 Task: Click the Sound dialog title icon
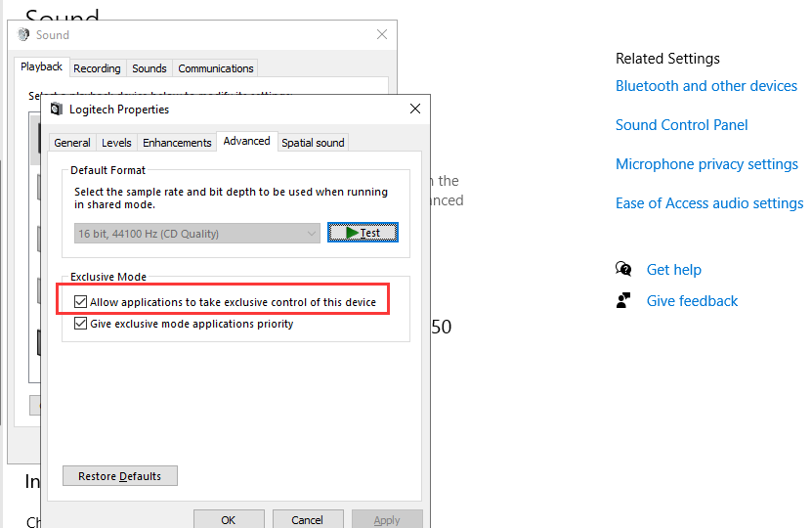23,35
